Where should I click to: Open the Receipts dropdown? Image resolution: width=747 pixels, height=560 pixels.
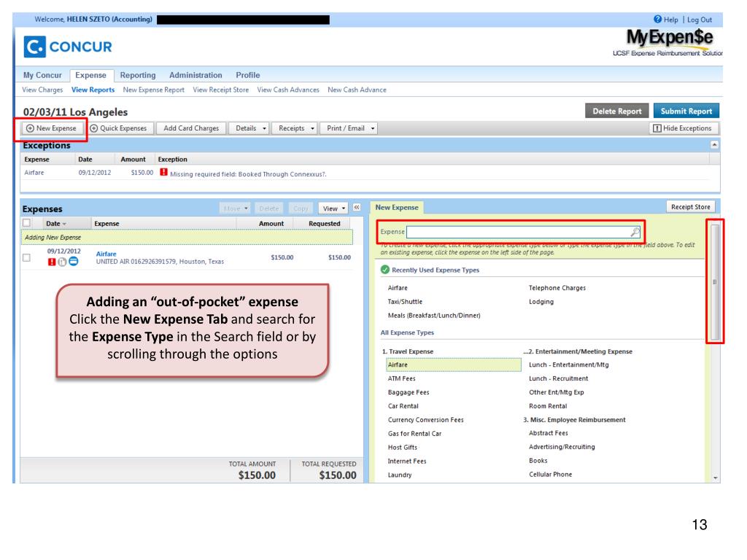[296, 128]
